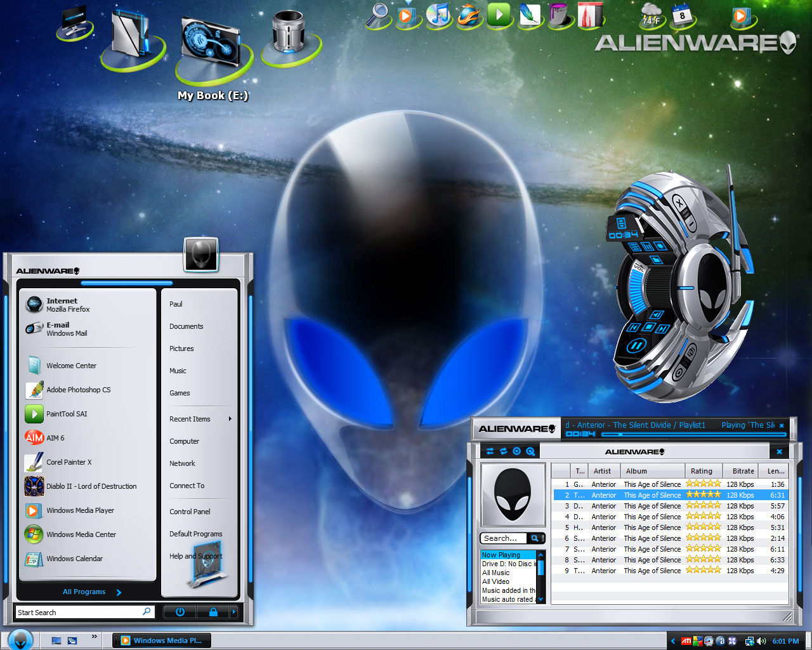Expand All Programs list
The height and width of the screenshot is (650, 812).
pyautogui.click(x=91, y=592)
